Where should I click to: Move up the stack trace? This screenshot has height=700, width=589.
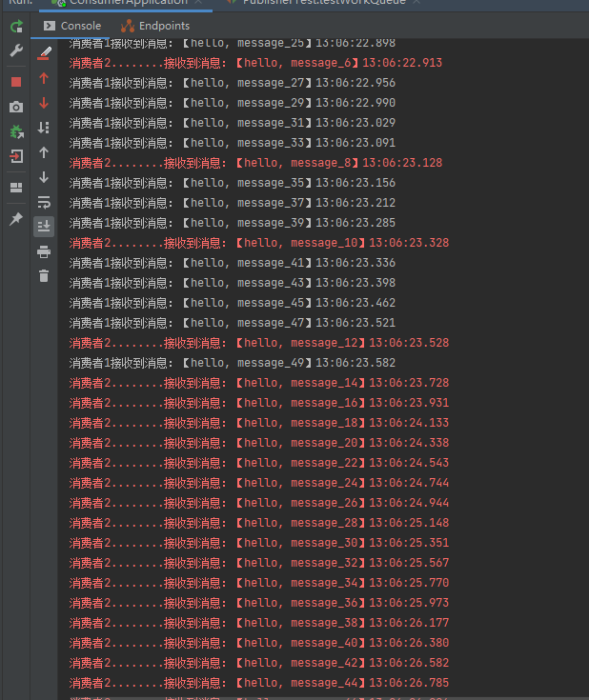click(x=44, y=152)
